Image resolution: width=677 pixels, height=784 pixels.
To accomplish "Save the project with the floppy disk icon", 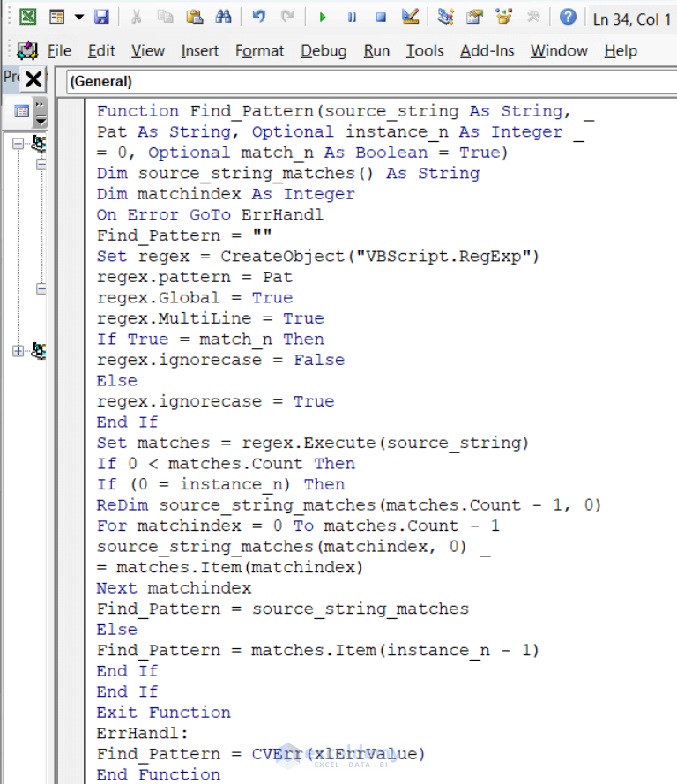I will (x=102, y=18).
